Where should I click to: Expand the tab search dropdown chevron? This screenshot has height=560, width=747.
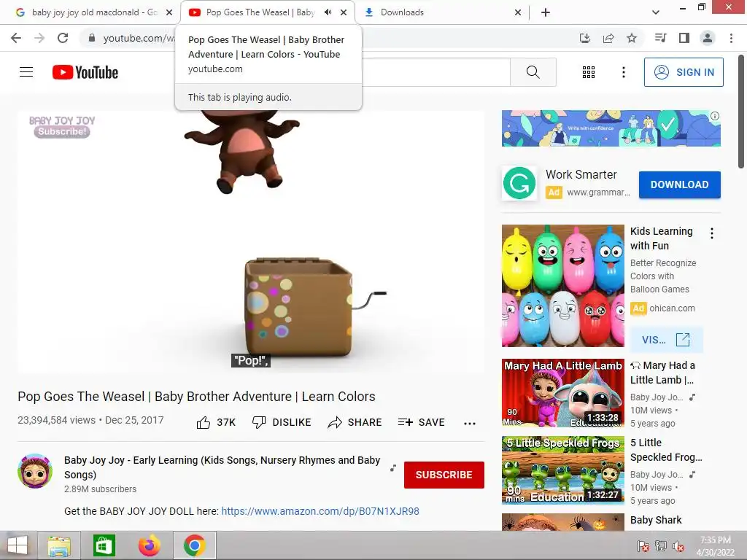(x=656, y=12)
